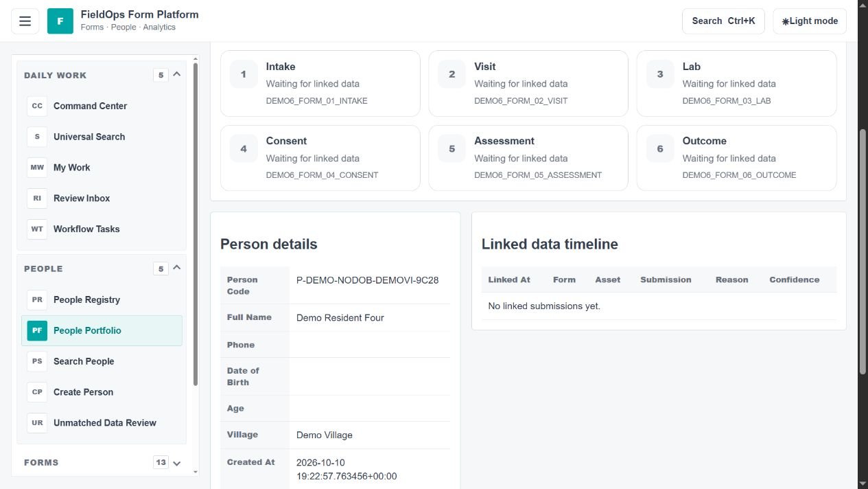Click the CC Command Center icon
This screenshot has width=868, height=489.
[x=37, y=106]
